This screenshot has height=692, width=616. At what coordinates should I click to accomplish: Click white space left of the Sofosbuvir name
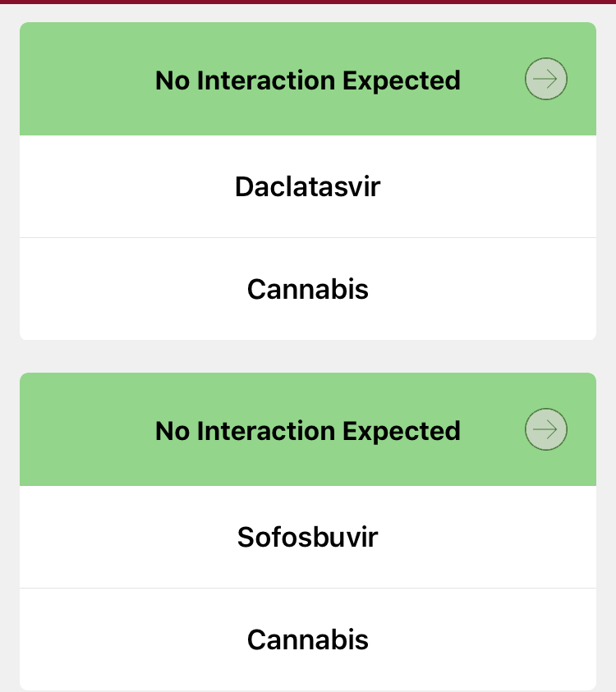click(123, 538)
